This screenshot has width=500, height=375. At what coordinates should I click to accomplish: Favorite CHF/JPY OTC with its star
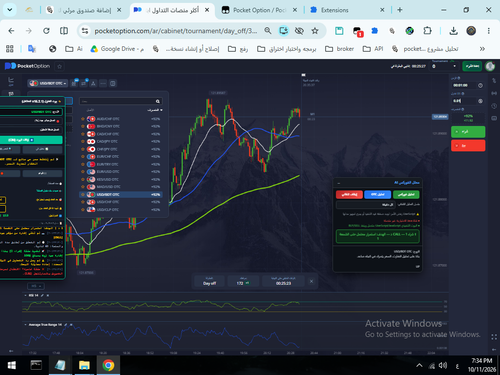point(83,149)
